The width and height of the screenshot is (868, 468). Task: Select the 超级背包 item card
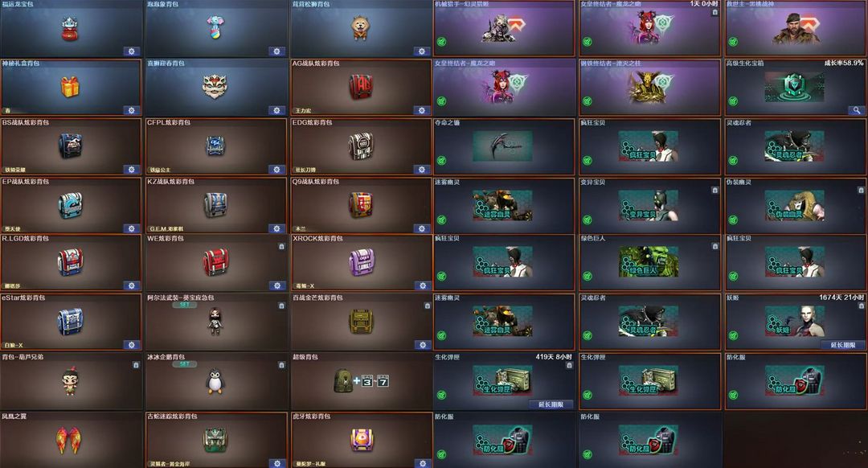(x=361, y=381)
